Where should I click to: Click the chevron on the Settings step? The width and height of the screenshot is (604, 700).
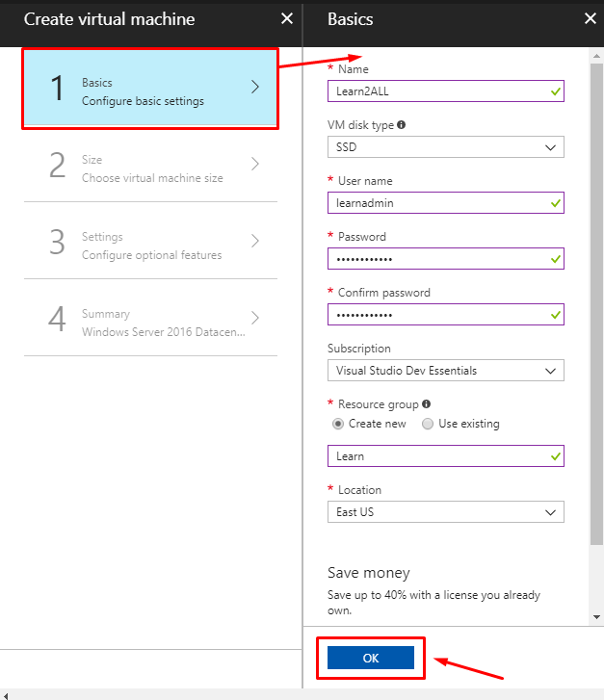pos(255,241)
